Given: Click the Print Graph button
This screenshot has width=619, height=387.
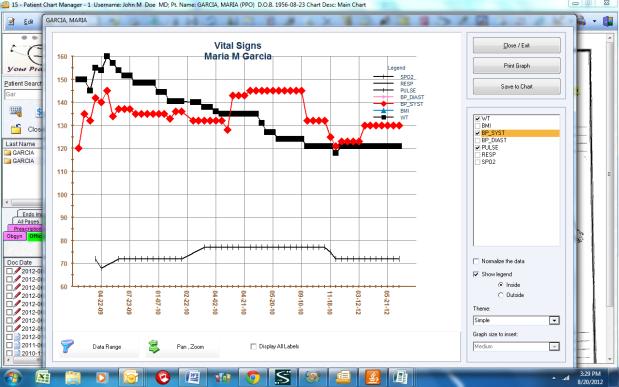Looking at the screenshot, I should (x=516, y=66).
